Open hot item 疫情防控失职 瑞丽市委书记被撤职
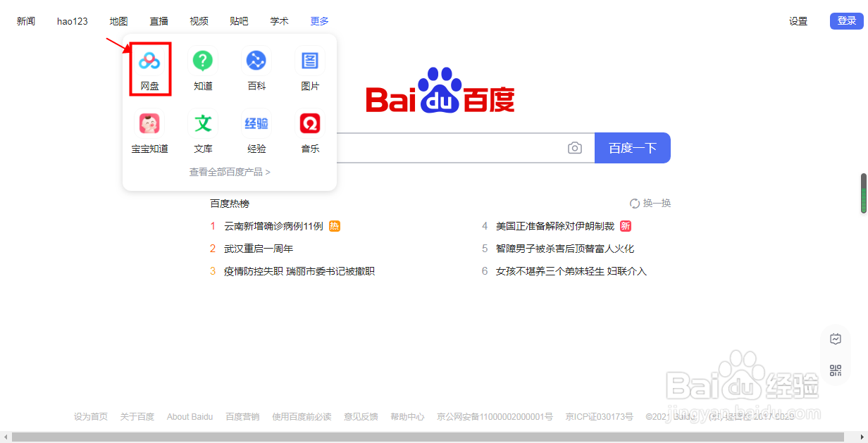Image resolution: width=868 pixels, height=443 pixels. point(299,271)
